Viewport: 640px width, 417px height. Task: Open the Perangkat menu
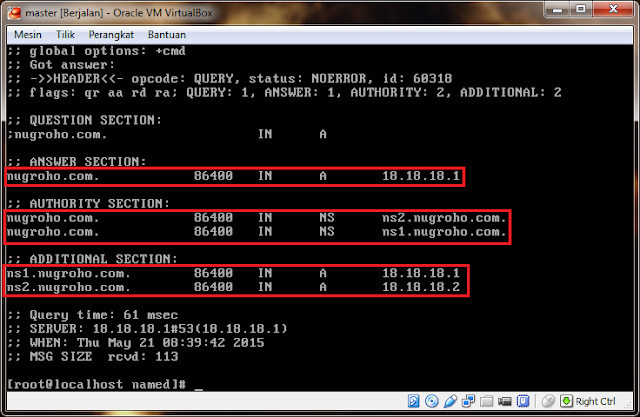111,35
